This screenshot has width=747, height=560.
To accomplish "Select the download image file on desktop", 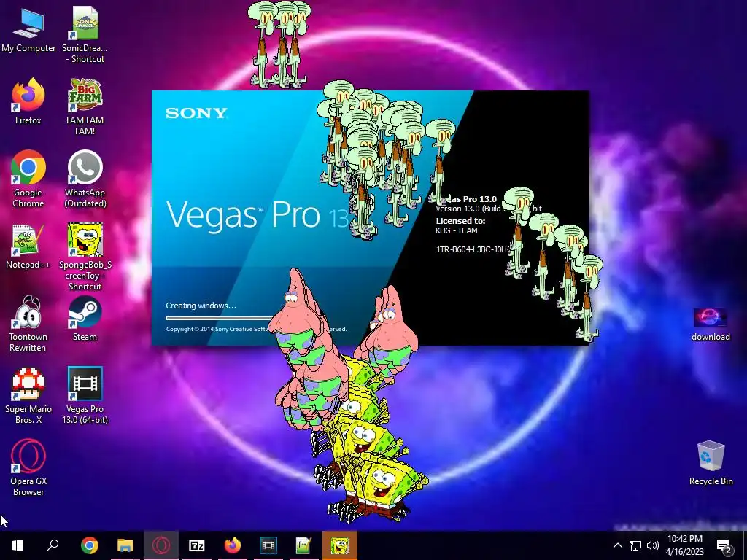I will (x=711, y=324).
